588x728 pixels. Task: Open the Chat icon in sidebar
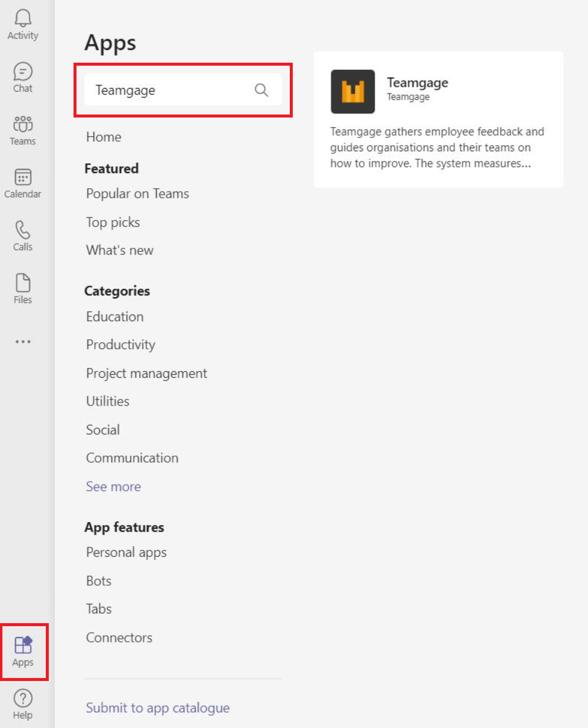click(x=23, y=71)
